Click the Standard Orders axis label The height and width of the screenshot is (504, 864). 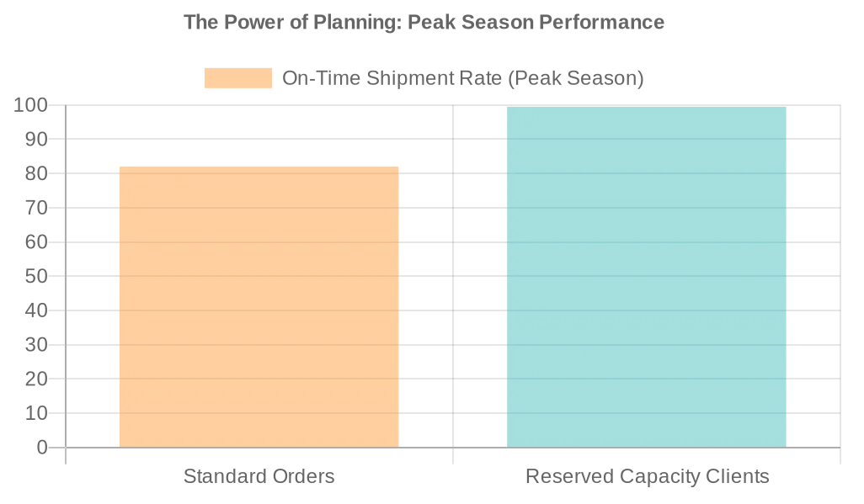(x=259, y=476)
